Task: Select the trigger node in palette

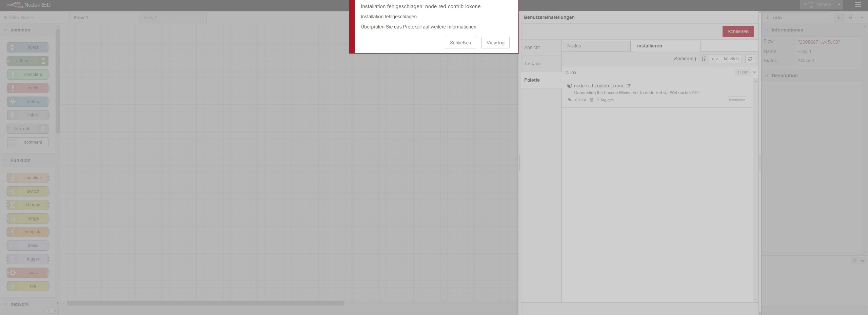Action: (x=28, y=259)
